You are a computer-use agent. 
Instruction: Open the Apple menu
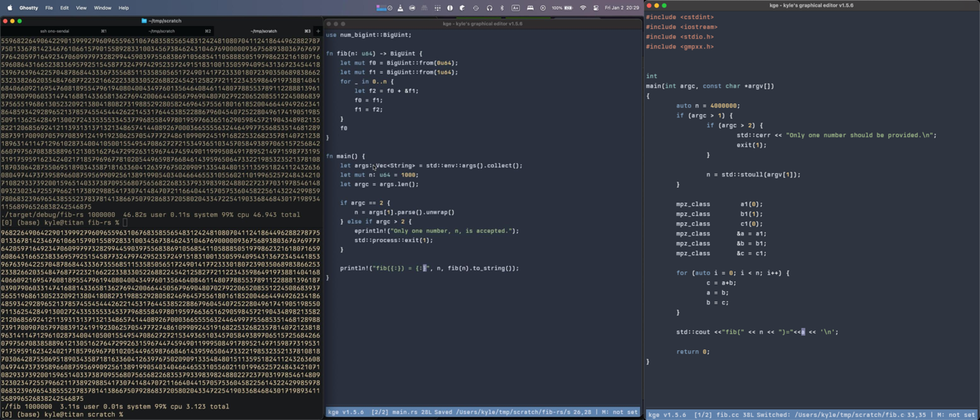coord(9,8)
